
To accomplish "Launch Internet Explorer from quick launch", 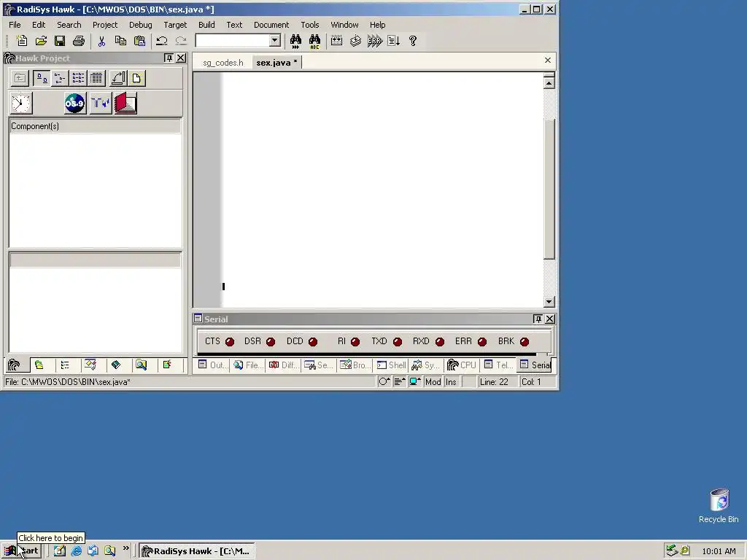I will point(76,551).
